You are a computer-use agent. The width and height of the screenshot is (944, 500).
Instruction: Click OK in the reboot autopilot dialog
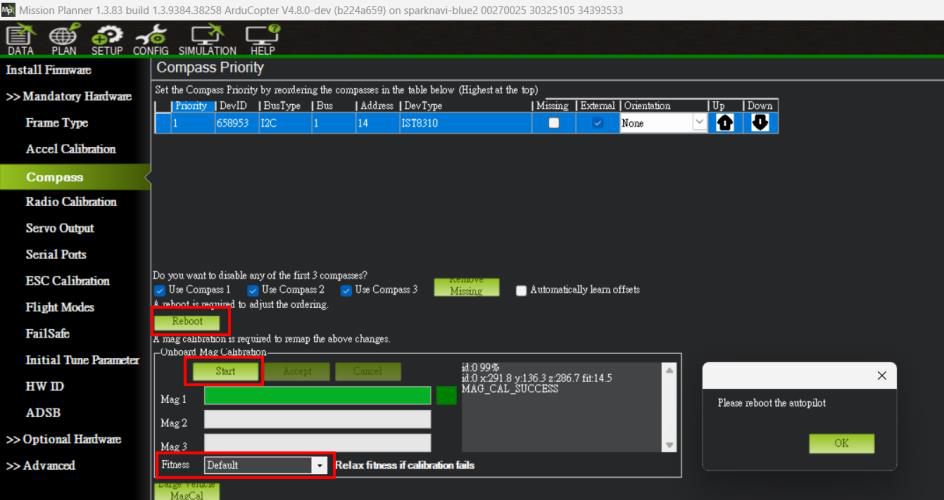842,443
